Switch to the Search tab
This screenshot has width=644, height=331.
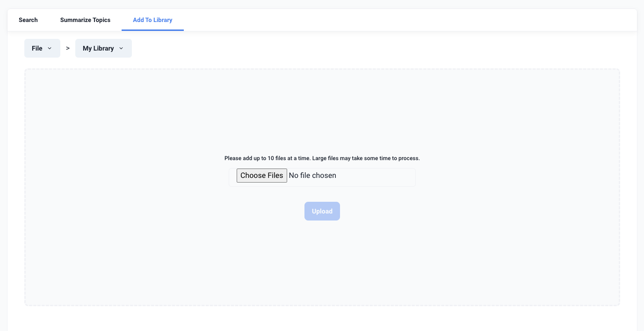point(28,20)
